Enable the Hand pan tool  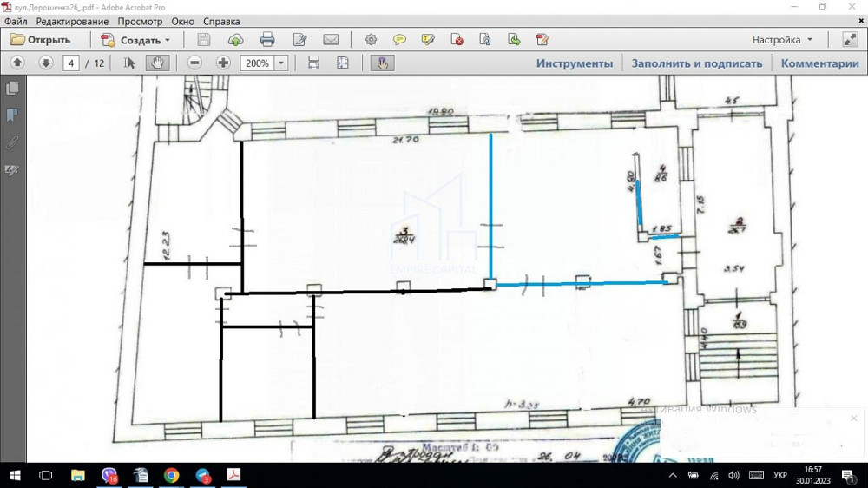click(157, 63)
